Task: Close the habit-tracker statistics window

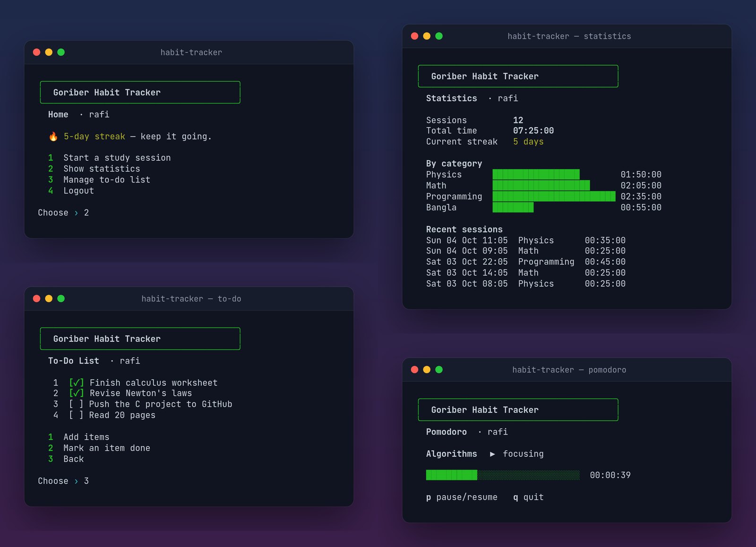Action: pos(414,36)
